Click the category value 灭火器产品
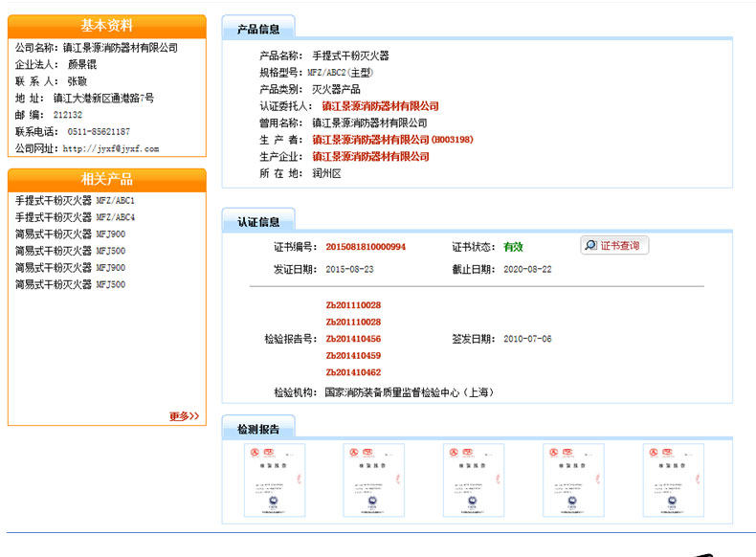This screenshot has width=756, height=557. click(x=336, y=89)
